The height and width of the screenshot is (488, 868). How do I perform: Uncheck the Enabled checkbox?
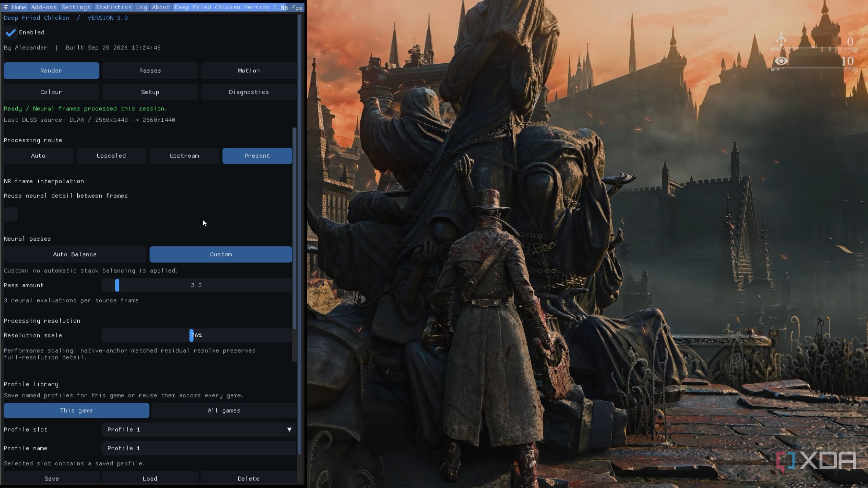click(11, 33)
